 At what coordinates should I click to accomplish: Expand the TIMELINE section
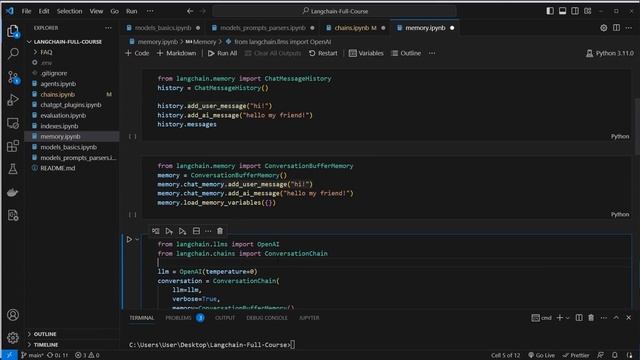(45, 344)
